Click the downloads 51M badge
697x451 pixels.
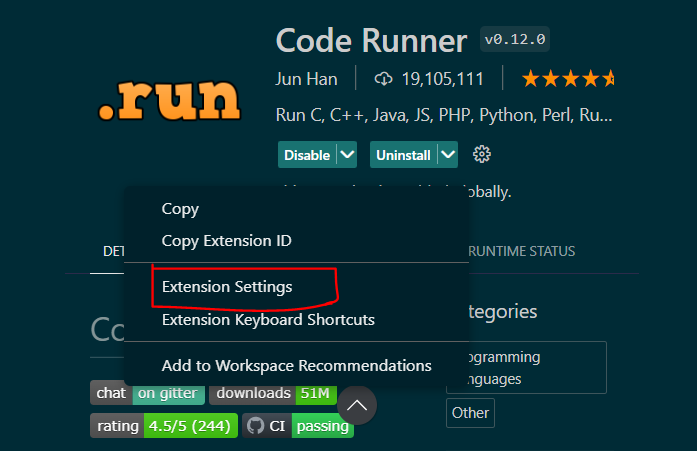pyautogui.click(x=272, y=393)
